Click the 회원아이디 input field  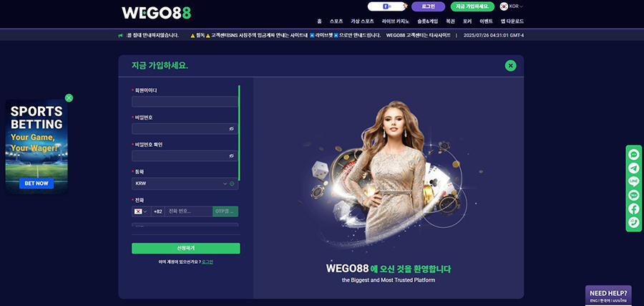(185, 102)
